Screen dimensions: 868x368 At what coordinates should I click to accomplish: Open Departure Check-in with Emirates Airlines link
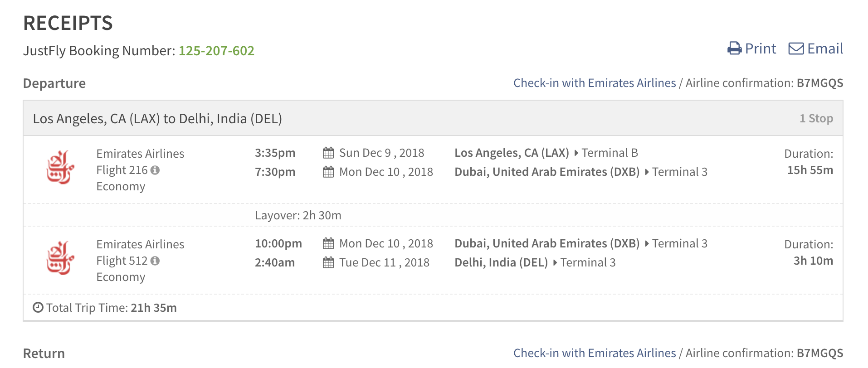coord(595,83)
